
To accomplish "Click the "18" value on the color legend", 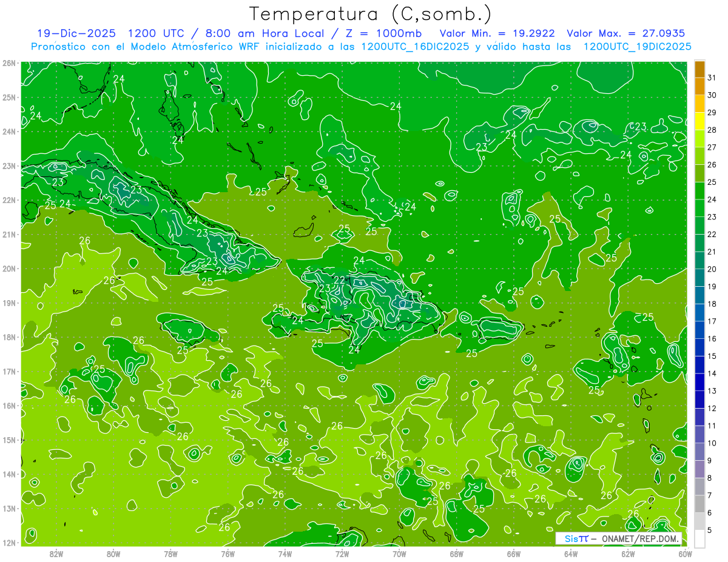I will (712, 303).
